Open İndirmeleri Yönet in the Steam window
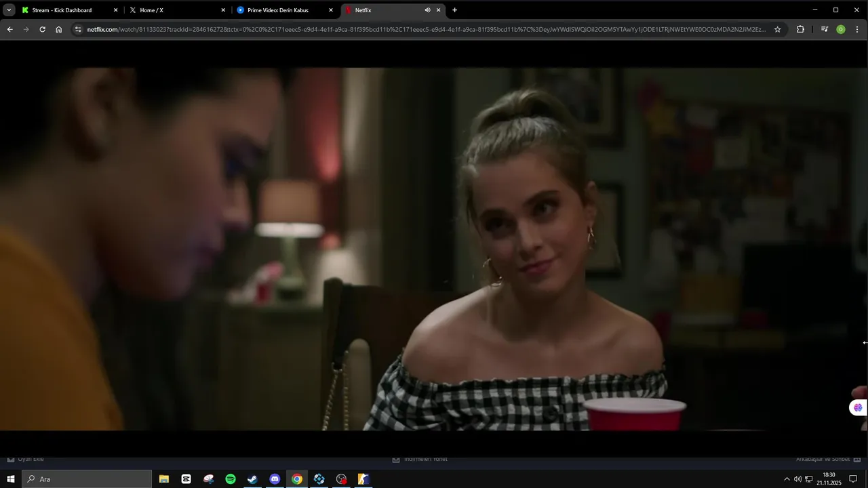 tap(419, 460)
